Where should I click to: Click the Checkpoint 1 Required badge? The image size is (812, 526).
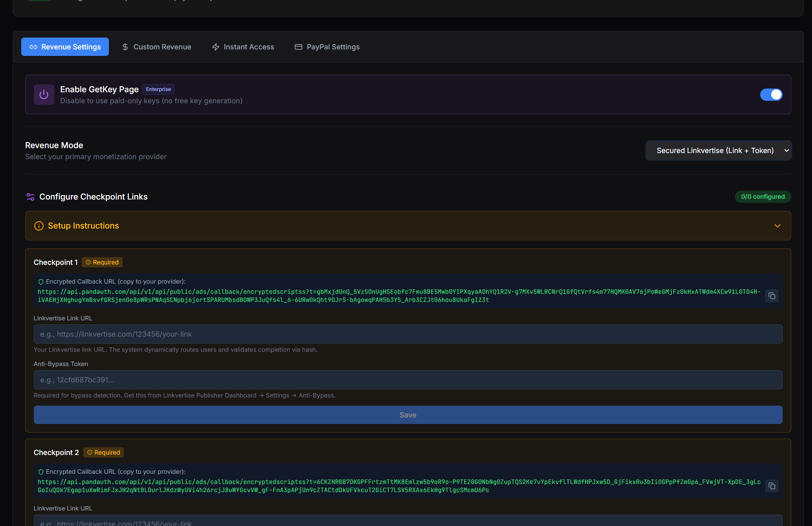pos(102,262)
